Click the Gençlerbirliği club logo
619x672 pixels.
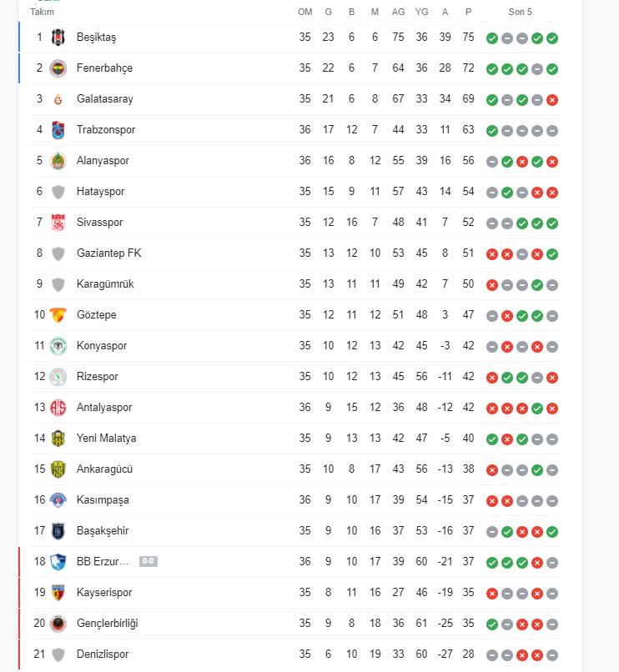pos(58,624)
